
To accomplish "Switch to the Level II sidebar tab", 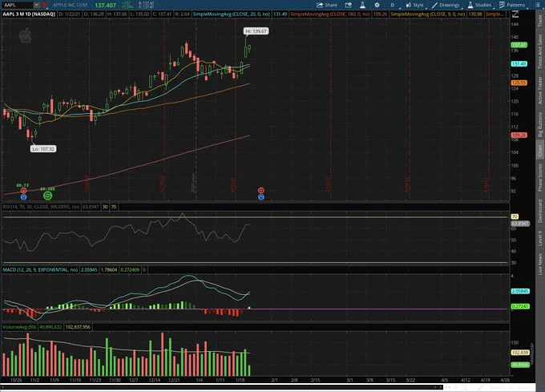I will (539, 238).
